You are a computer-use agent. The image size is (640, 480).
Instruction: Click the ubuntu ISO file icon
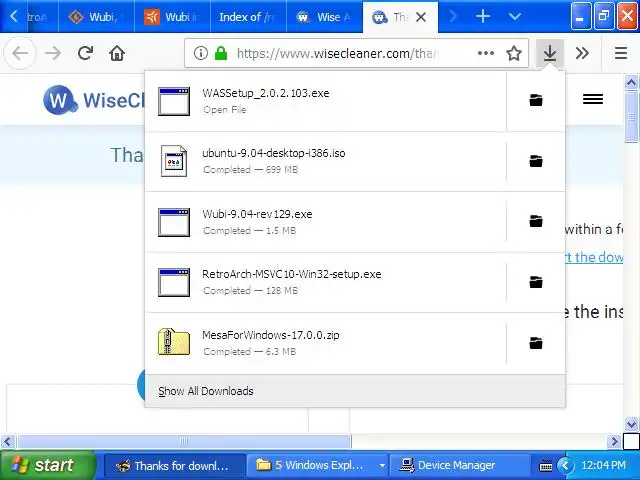(x=174, y=161)
